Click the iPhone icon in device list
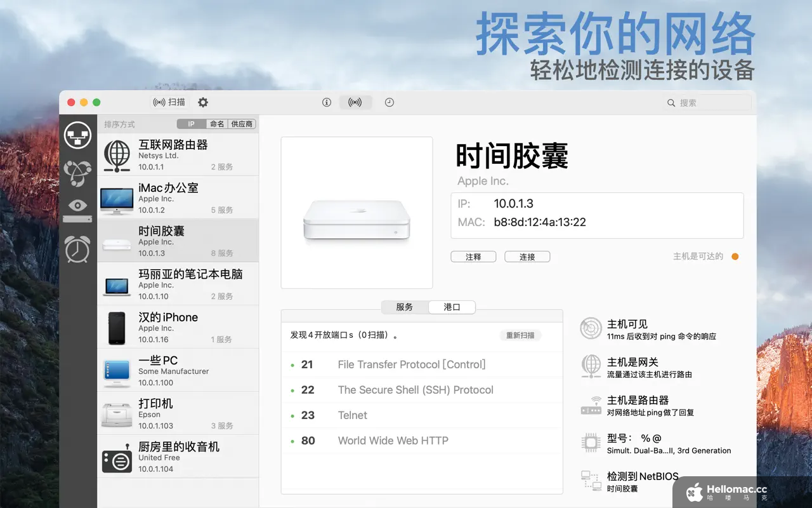Viewport: 812px width, 508px height. click(x=117, y=328)
